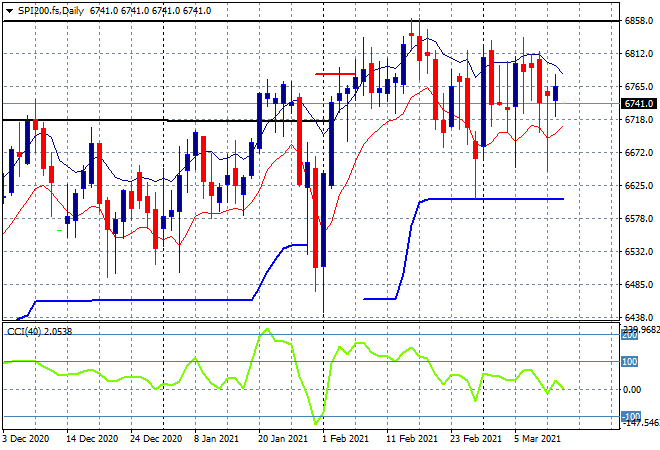The image size is (660, 450).
Task: Click the CCI 0.00 level label
Action: (632, 390)
